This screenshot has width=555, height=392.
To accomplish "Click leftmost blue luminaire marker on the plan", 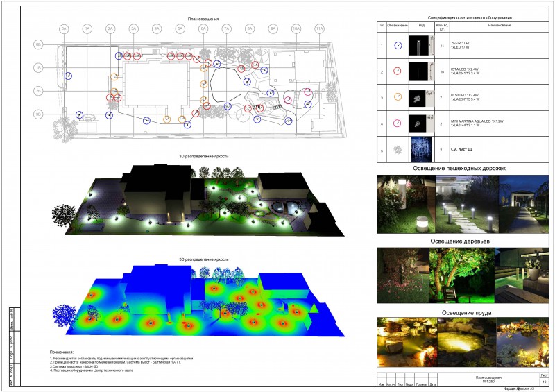I will [68, 76].
